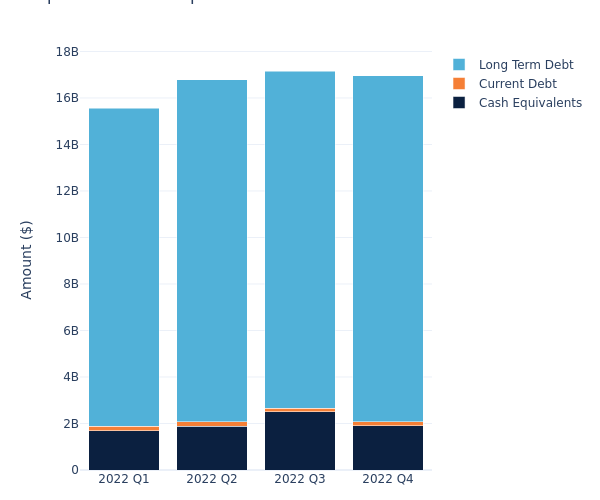Click the light blue Long Term Debt legend swatch
Screen dimensions: 600x500
pyautogui.click(x=459, y=65)
